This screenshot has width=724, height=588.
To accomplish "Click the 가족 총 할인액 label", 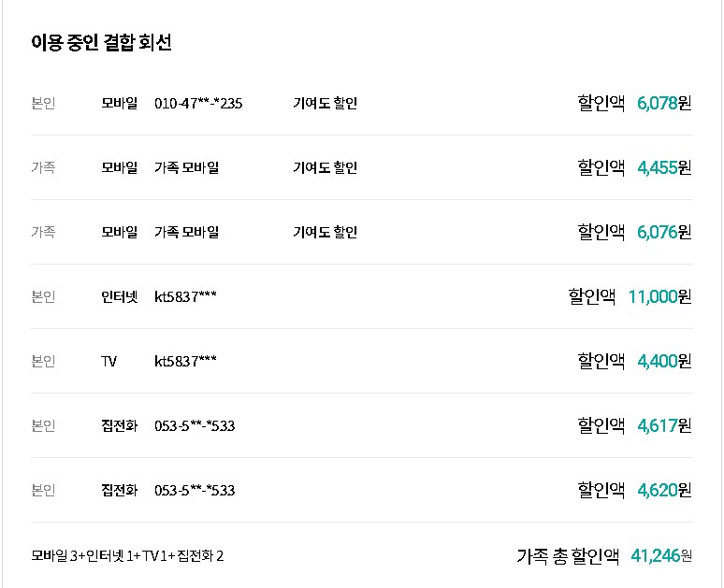I will [x=568, y=556].
